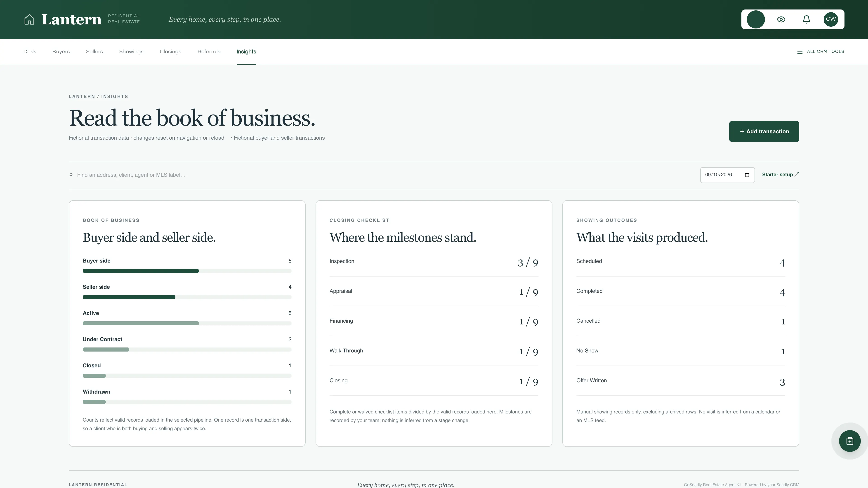Click the Appraisal row label
This screenshot has width=868, height=488.
click(341, 291)
